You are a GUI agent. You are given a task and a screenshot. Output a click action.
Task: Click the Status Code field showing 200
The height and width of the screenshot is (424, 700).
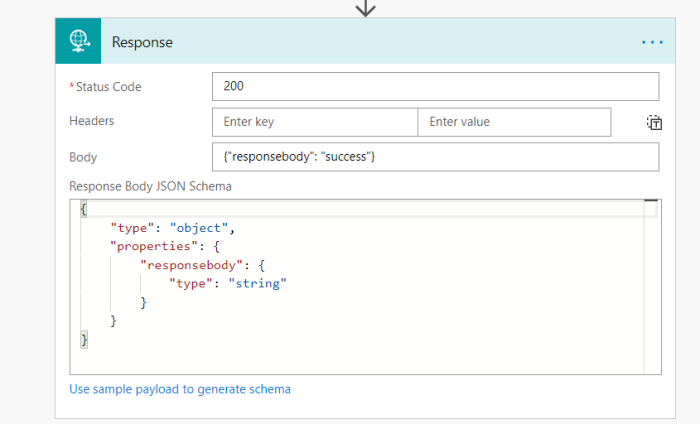(435, 87)
